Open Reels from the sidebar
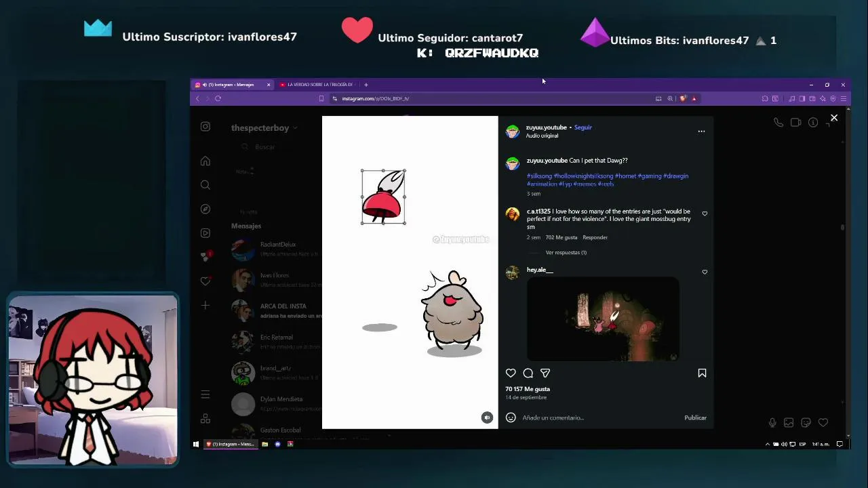This screenshot has width=868, height=488. pyautogui.click(x=205, y=233)
